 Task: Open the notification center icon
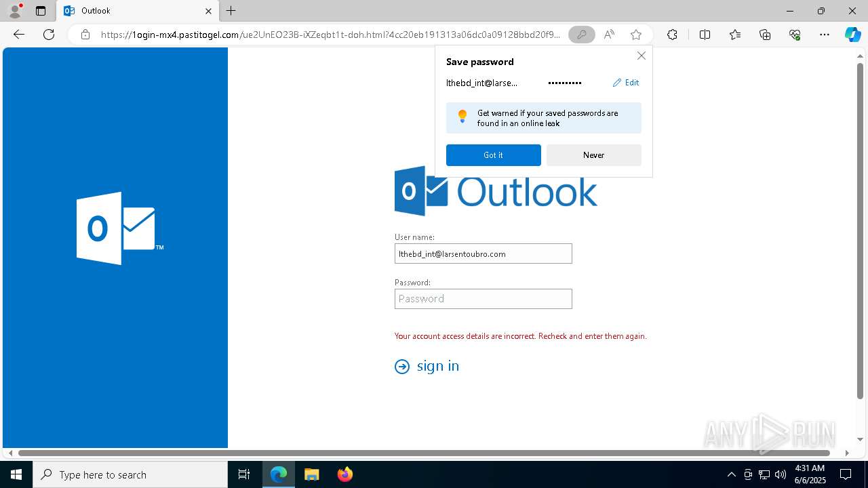coord(846,474)
